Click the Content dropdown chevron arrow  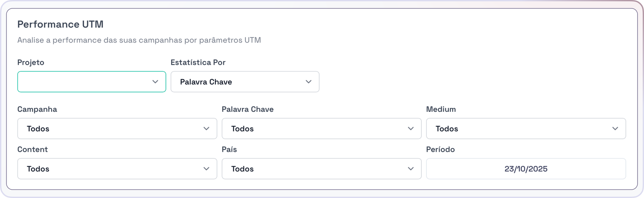click(x=206, y=169)
